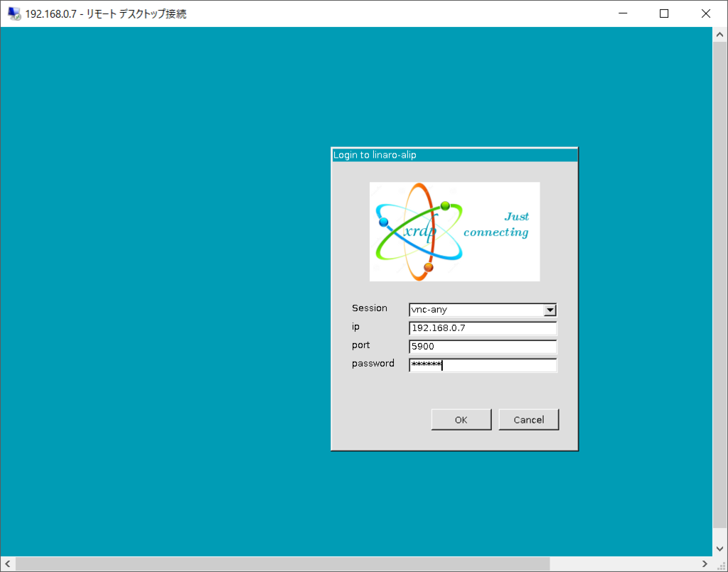This screenshot has height=572, width=728.
Task: Open the Remote Desktop window system icon
Action: [14, 14]
